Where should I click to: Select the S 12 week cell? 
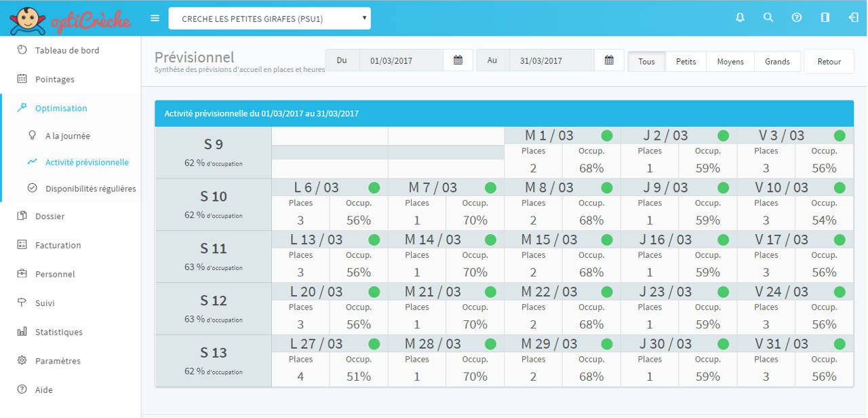pos(213,309)
